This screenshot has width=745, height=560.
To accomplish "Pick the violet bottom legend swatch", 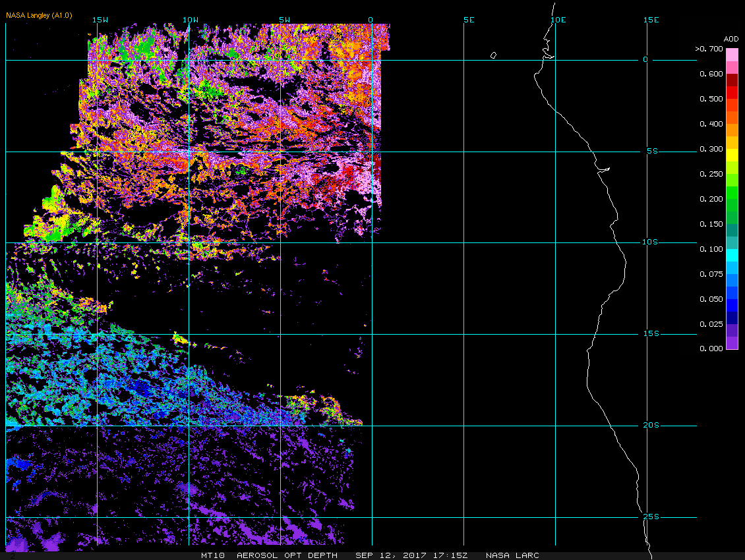I will (732, 343).
